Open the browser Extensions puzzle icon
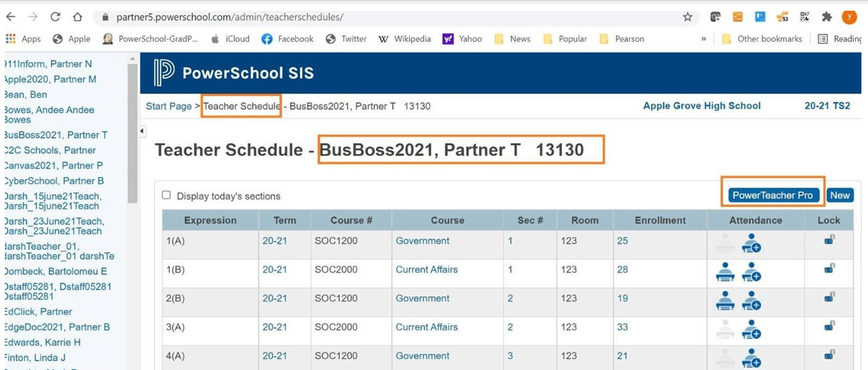Screen dimensions: 868x370 tap(826, 17)
